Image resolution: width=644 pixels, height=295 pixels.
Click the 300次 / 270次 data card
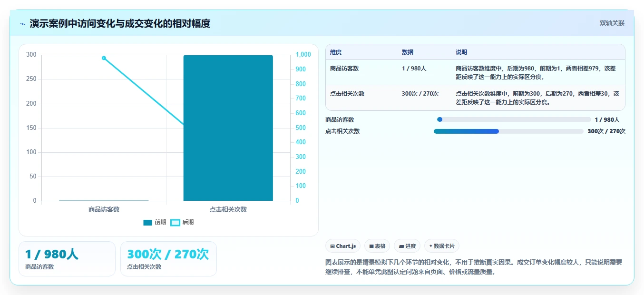(x=168, y=259)
